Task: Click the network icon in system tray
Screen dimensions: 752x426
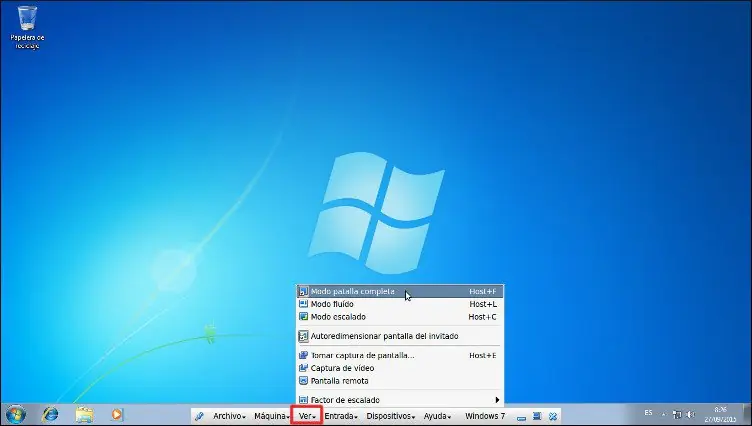Action: pyautogui.click(x=677, y=414)
